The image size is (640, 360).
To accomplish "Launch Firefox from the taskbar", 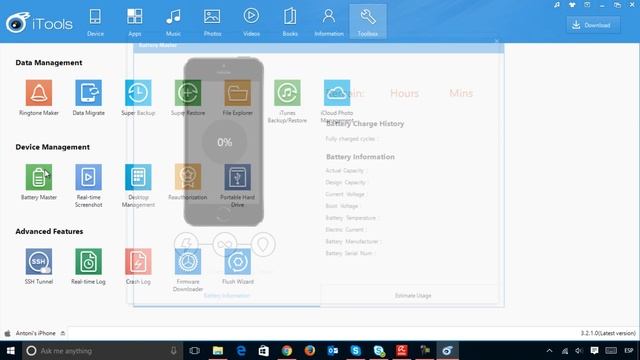I will (310, 351).
